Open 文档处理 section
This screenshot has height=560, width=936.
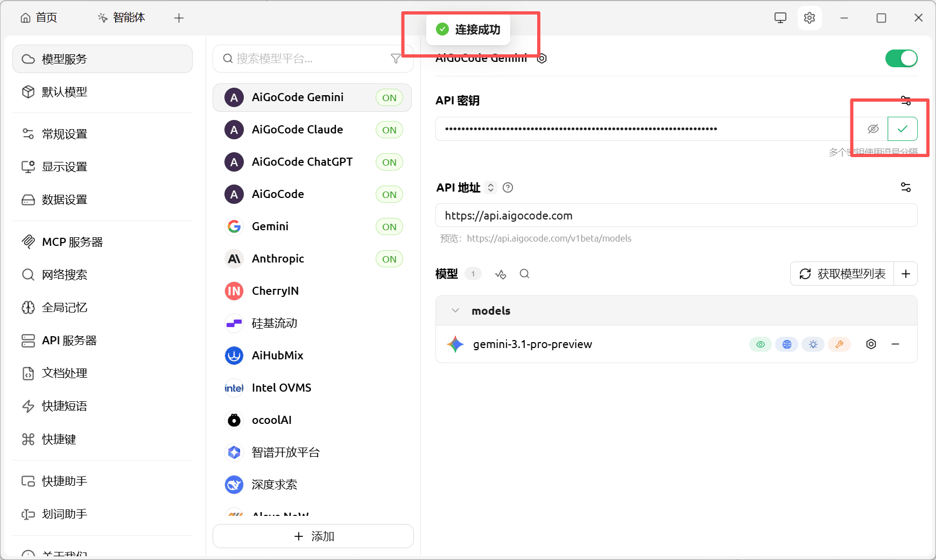[x=102, y=373]
